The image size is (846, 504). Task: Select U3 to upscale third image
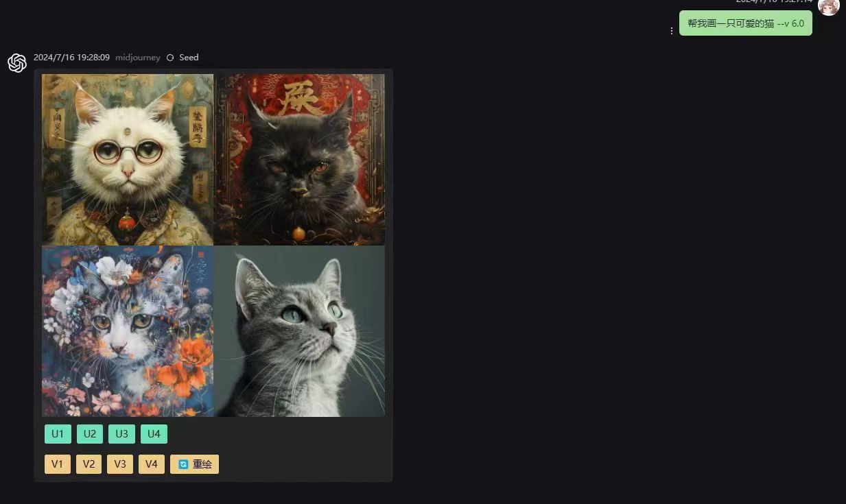[x=121, y=434]
